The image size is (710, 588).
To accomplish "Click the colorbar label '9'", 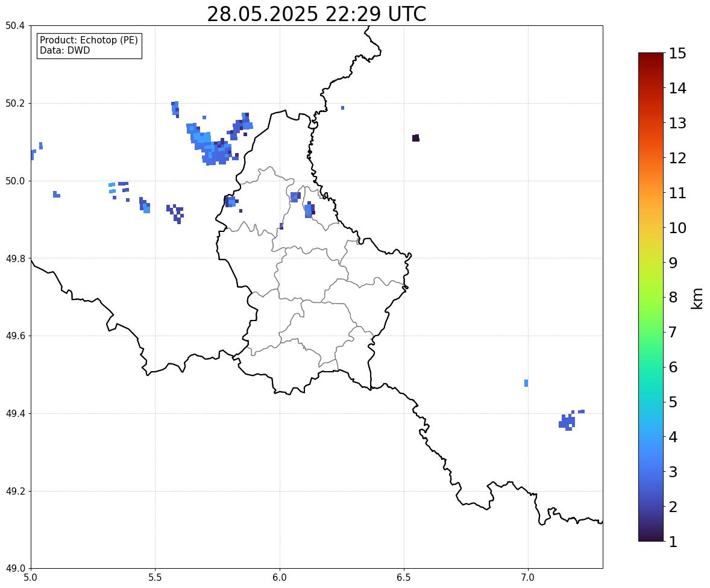I will pyautogui.click(x=673, y=263).
